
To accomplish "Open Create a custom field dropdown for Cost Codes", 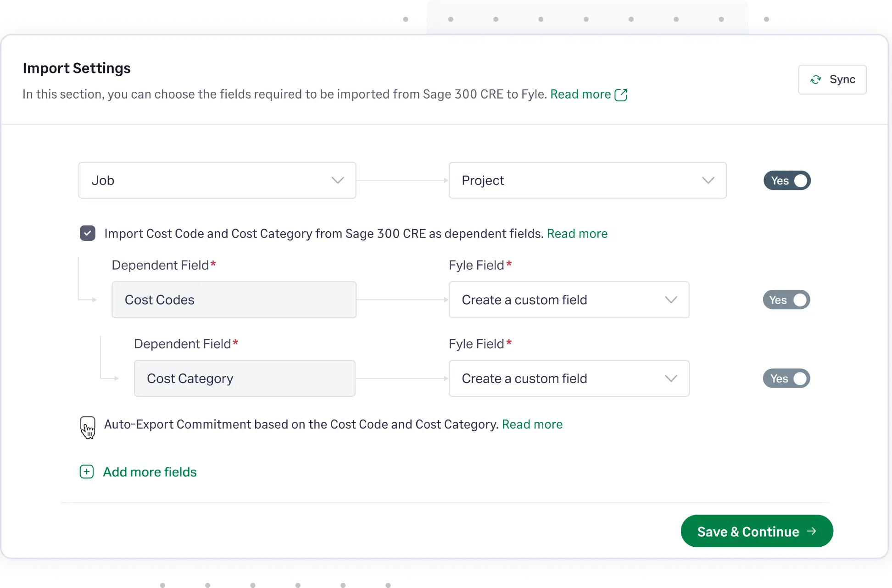I will click(x=569, y=300).
